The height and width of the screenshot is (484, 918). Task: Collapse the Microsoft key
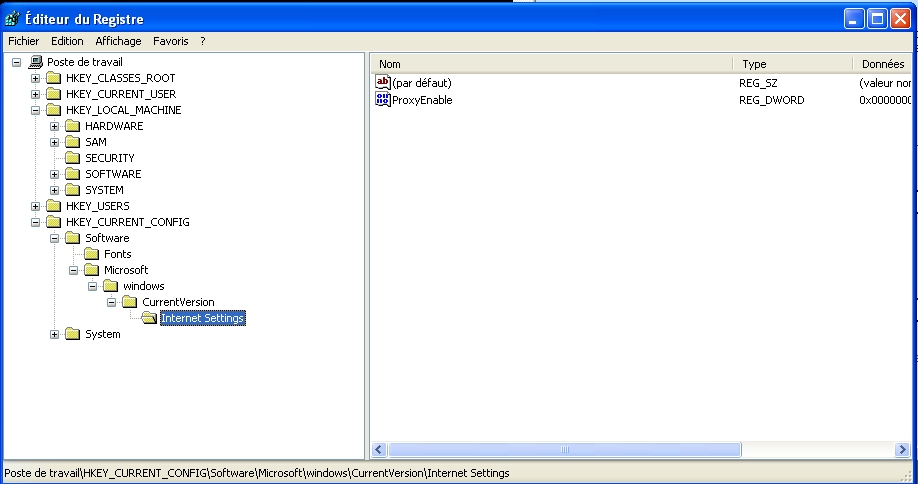73,270
